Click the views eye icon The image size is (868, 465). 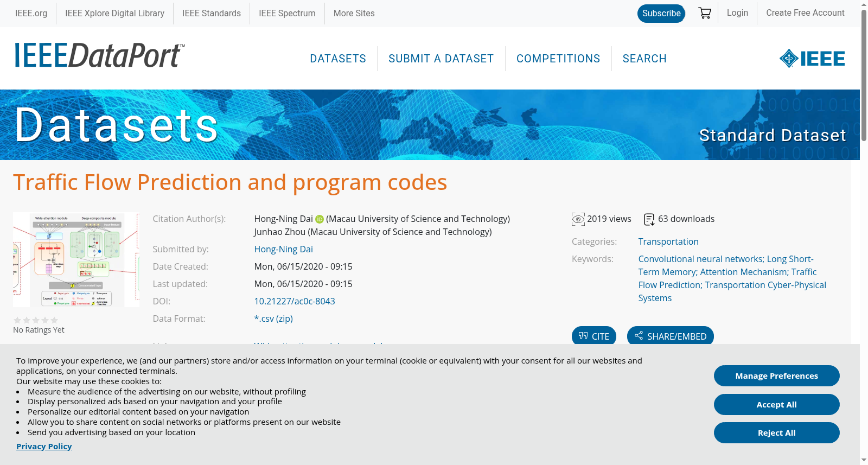(578, 219)
